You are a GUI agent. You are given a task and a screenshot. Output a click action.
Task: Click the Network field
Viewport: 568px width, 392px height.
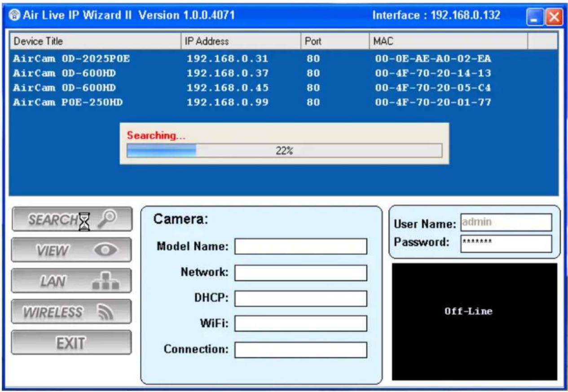pyautogui.click(x=300, y=273)
